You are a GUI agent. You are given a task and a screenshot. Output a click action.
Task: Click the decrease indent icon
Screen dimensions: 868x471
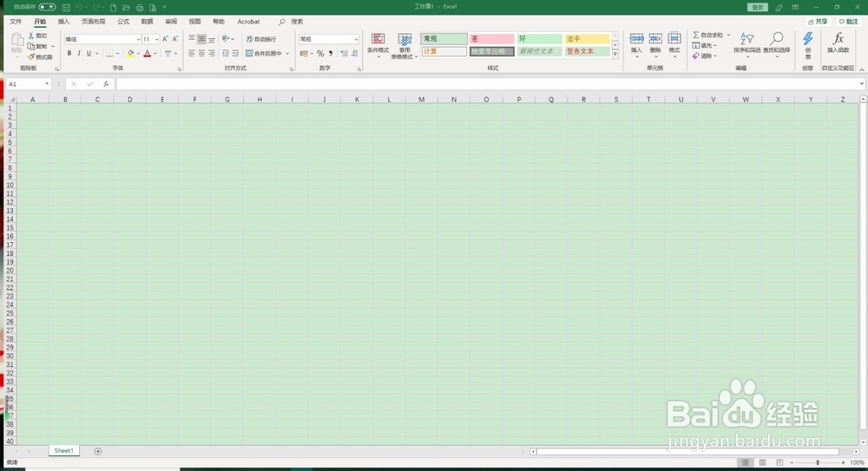tap(226, 54)
